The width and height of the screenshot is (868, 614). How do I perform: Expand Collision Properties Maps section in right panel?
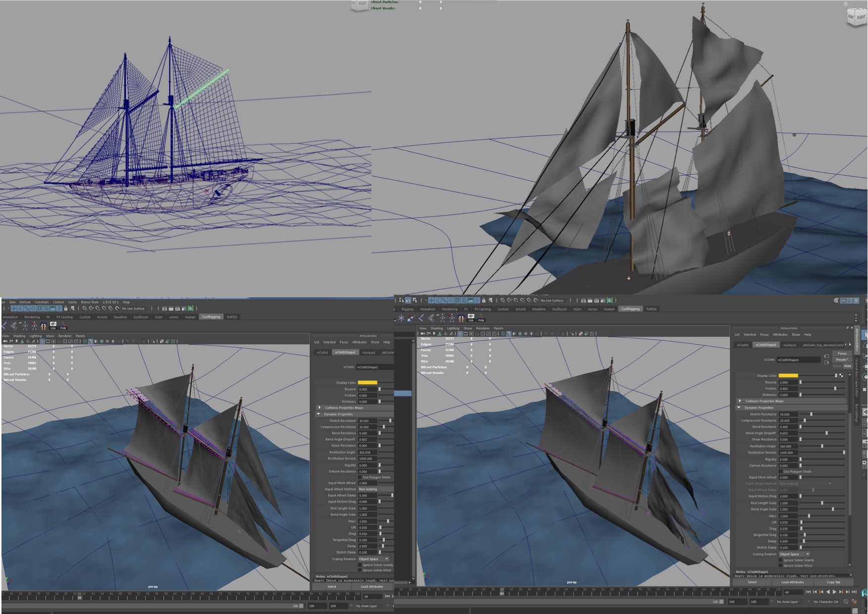(x=740, y=401)
